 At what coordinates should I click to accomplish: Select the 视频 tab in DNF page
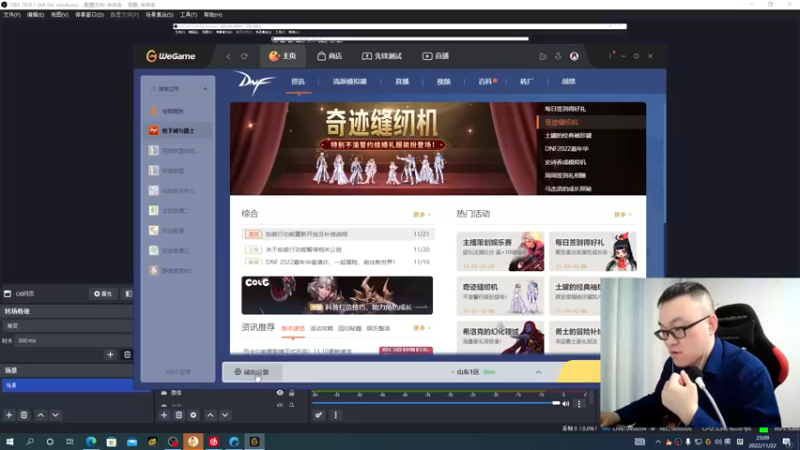(x=443, y=82)
